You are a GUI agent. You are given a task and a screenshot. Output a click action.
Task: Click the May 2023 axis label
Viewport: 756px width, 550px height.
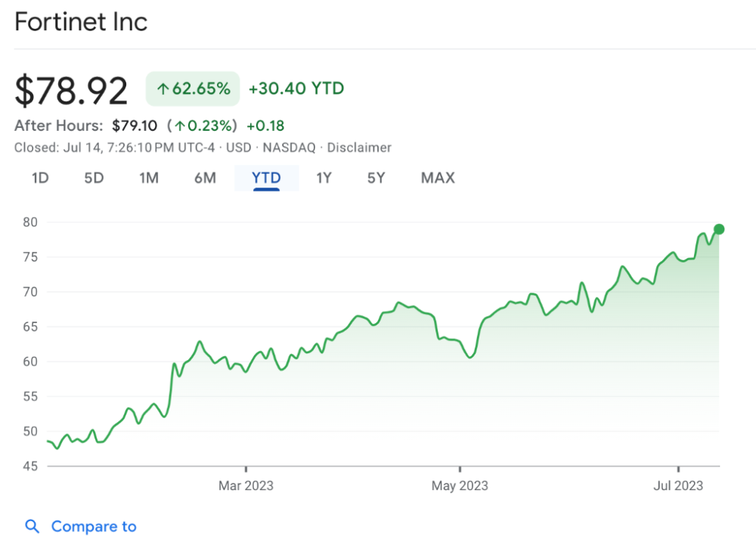(460, 486)
